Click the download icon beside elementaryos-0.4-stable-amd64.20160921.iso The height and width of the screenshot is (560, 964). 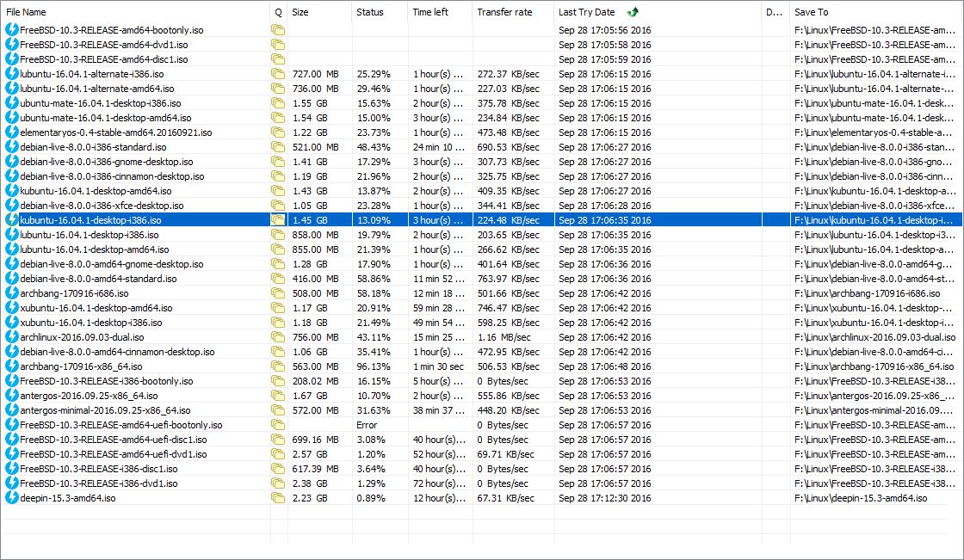coord(12,132)
